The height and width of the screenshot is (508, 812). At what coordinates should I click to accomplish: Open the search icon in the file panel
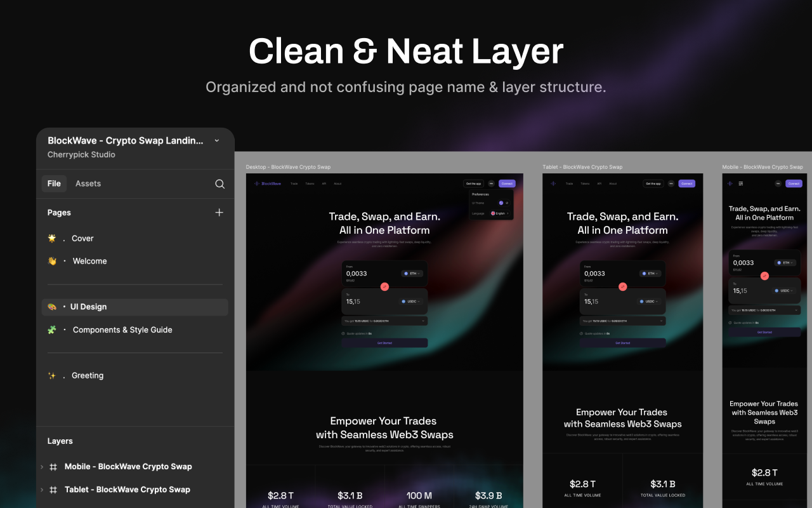click(x=219, y=184)
